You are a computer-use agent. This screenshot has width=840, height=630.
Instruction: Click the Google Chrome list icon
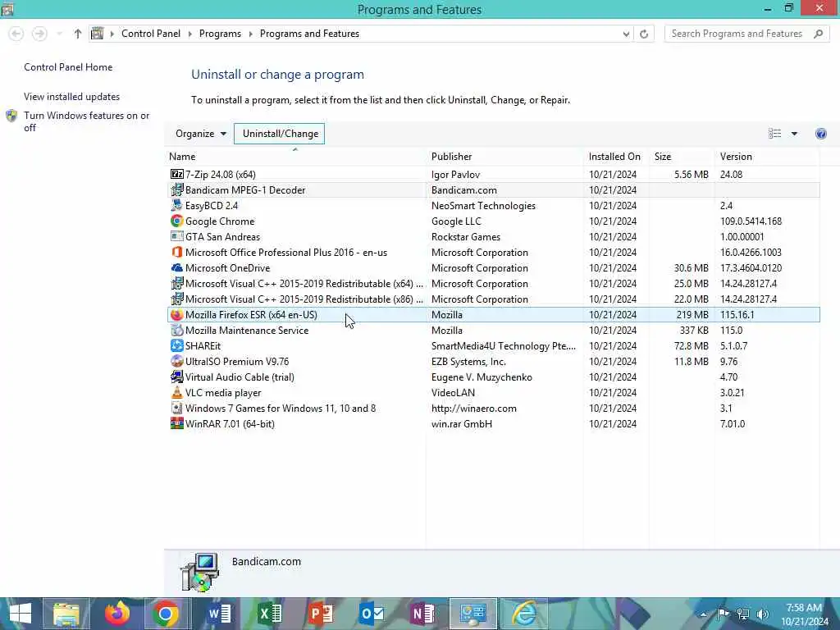[x=177, y=221]
